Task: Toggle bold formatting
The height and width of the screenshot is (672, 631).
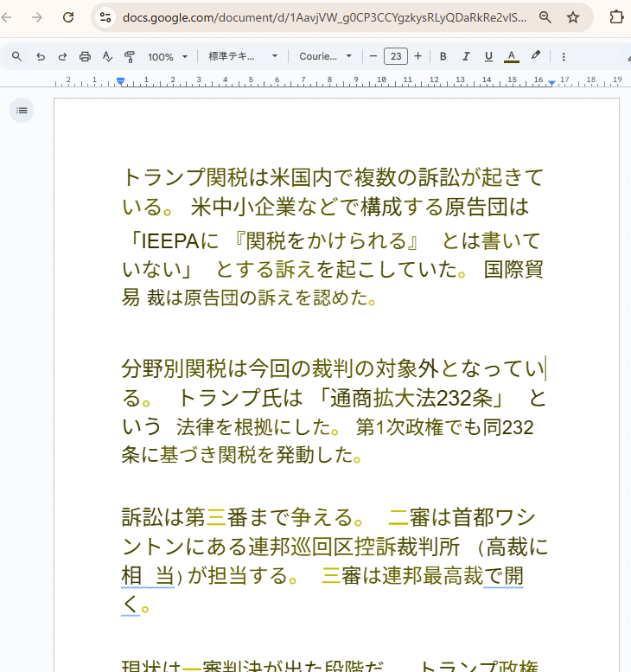Action: (x=443, y=56)
